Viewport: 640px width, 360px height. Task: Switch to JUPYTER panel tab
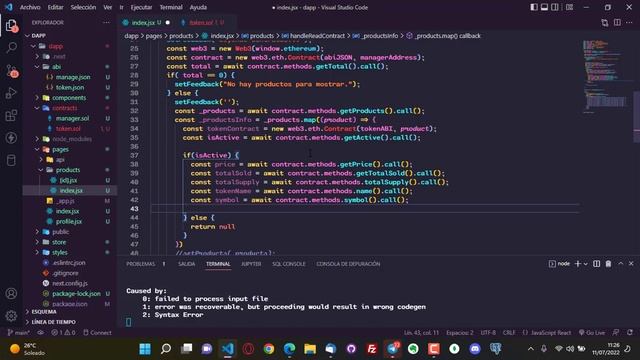[x=251, y=264]
